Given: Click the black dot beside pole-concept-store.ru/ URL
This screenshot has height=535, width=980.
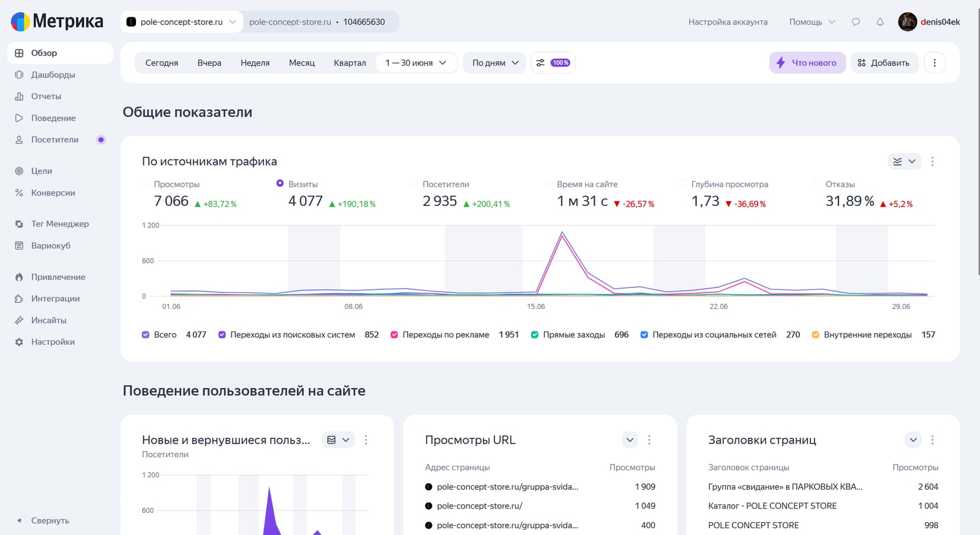Looking at the screenshot, I should tap(429, 506).
